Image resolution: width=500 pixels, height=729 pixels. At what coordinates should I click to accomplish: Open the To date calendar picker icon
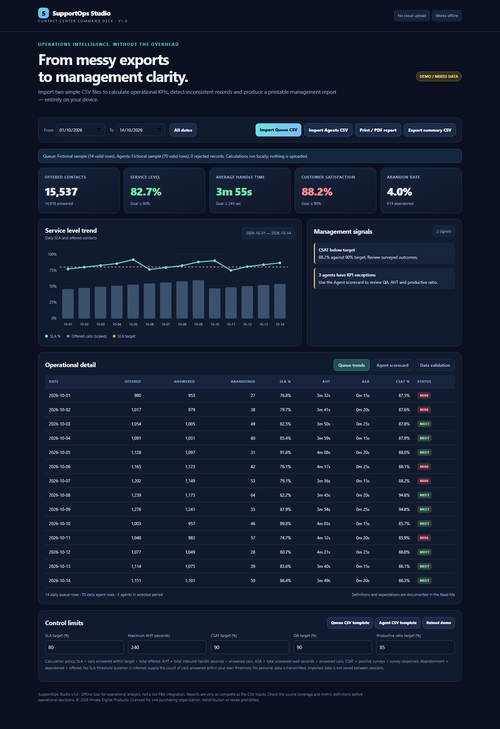tap(159, 130)
